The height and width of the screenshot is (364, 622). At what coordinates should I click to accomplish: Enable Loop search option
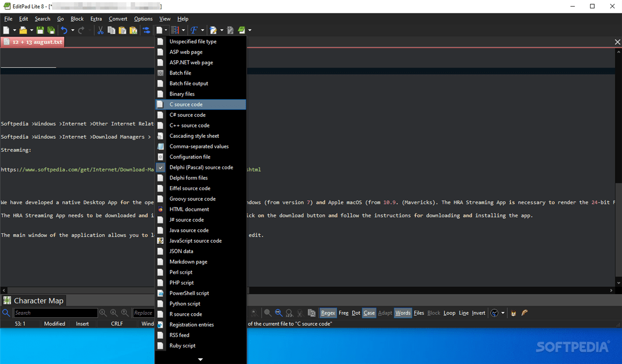[449, 313]
